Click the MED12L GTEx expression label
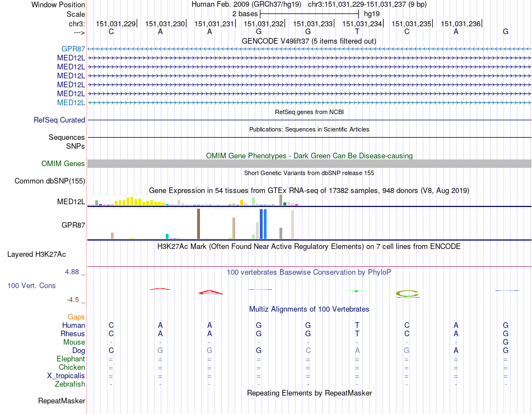Image resolution: width=532 pixels, height=414 pixels. pos(71,202)
